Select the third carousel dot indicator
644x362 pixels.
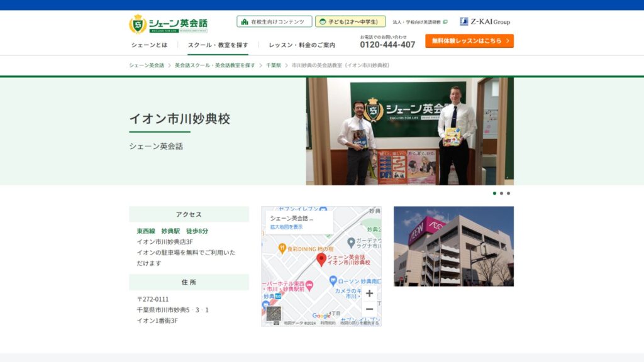[508, 194]
